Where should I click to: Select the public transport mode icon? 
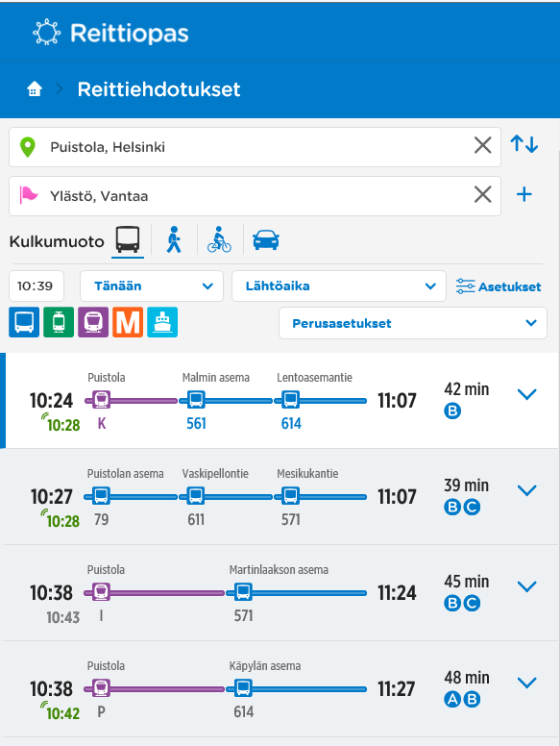[x=128, y=239]
